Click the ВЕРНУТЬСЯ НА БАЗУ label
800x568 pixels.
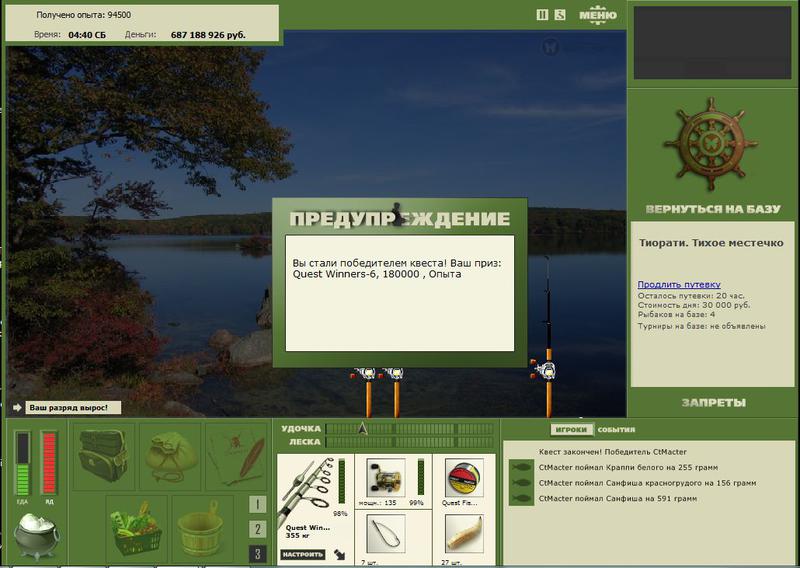[x=713, y=209]
